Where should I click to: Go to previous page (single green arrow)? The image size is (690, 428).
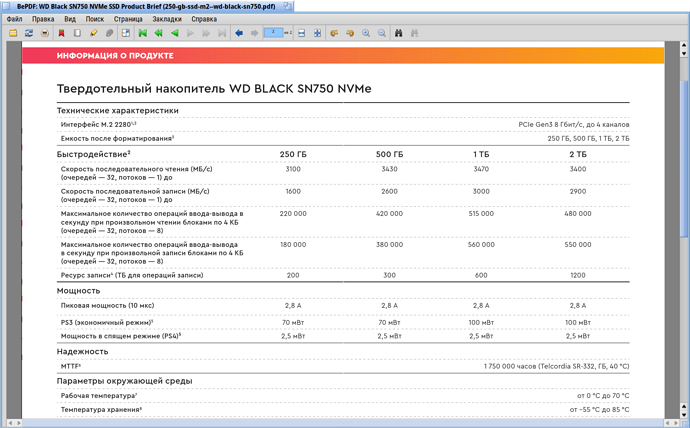pyautogui.click(x=175, y=33)
